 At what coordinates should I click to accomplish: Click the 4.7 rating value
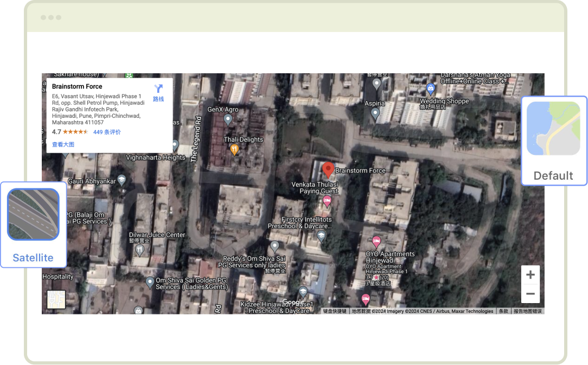click(56, 132)
